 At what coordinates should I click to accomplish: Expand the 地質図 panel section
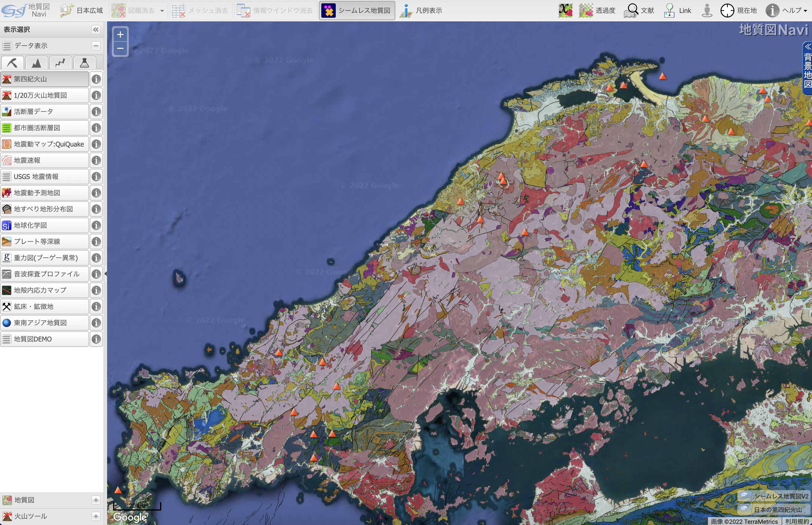[96, 500]
